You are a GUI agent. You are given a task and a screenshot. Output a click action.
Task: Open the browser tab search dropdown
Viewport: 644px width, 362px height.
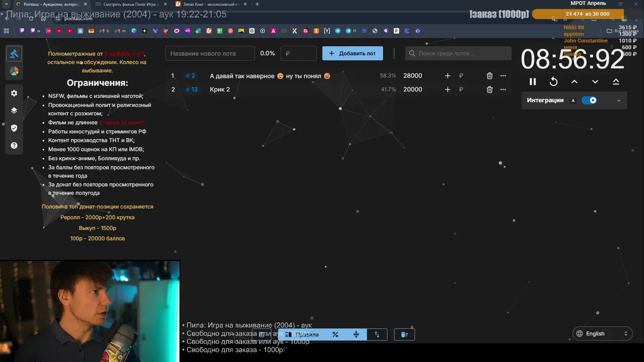pyautogui.click(x=6, y=4)
